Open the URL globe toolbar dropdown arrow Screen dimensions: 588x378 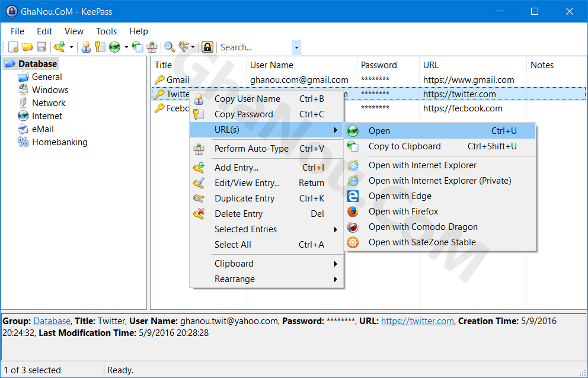pos(126,47)
